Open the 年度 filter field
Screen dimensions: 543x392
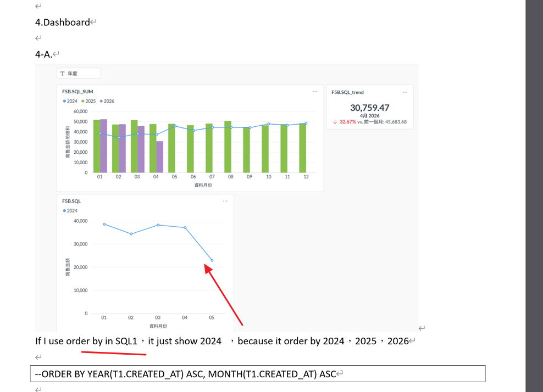coord(79,74)
